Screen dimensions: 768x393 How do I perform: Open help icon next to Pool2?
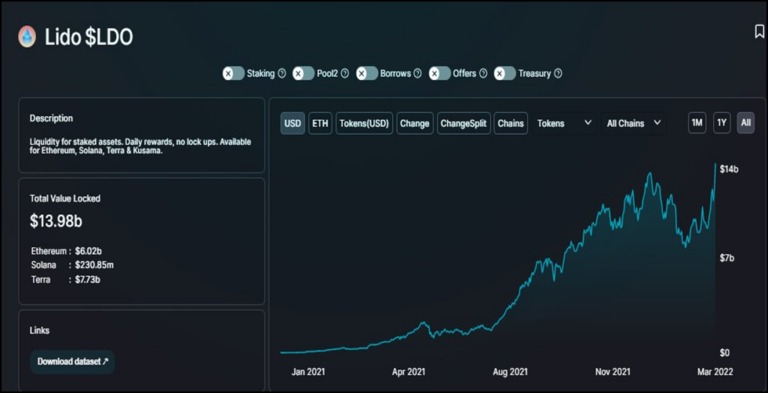(345, 74)
